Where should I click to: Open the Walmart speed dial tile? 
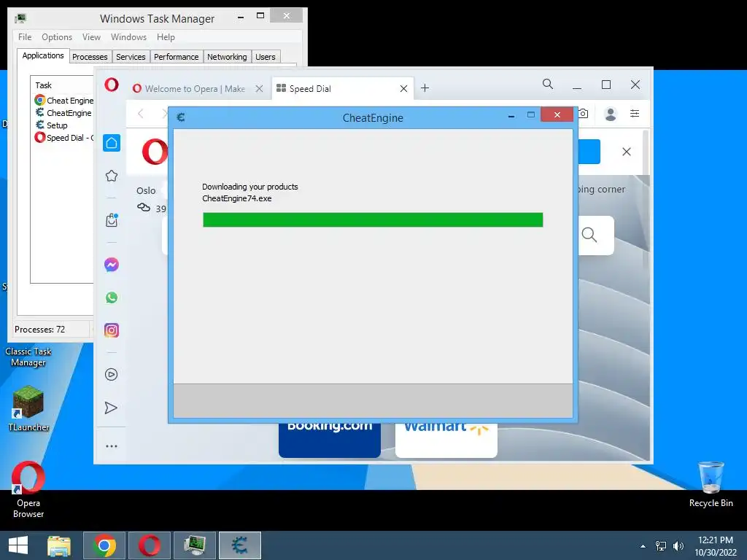(x=446, y=440)
